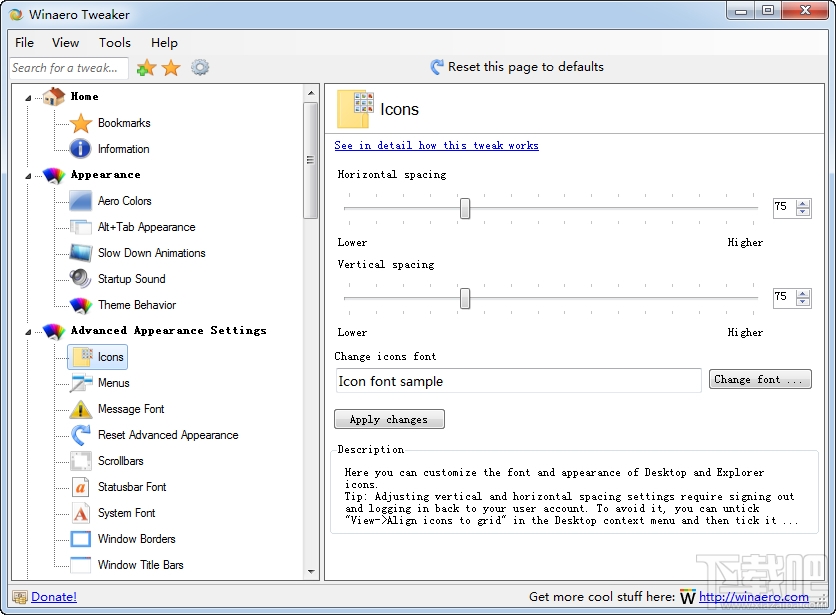Click the Slow Down Animations icon
This screenshot has height=615, width=836.
click(x=81, y=253)
